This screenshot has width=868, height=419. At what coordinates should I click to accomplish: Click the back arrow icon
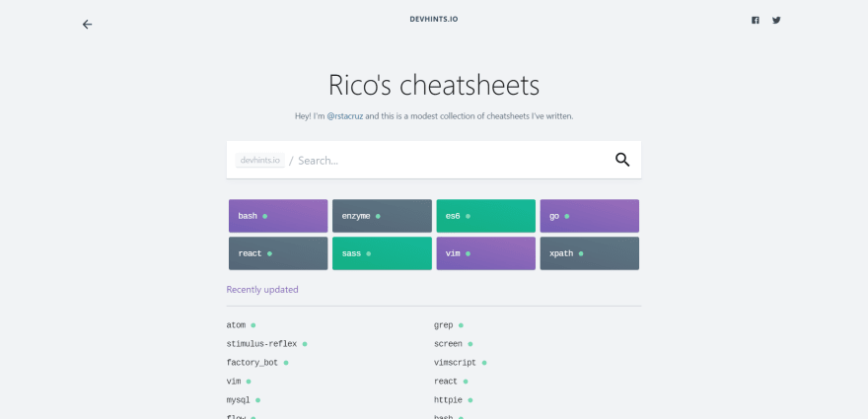coord(87,24)
